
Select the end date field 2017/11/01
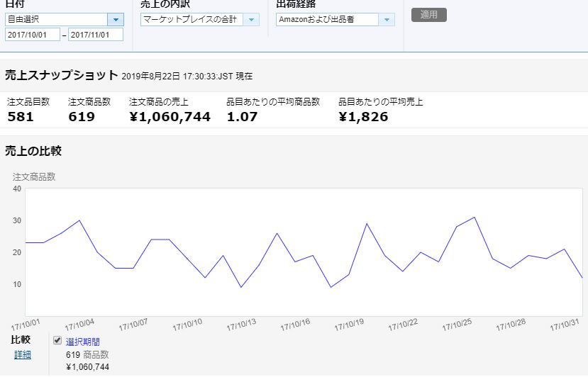[x=95, y=35]
